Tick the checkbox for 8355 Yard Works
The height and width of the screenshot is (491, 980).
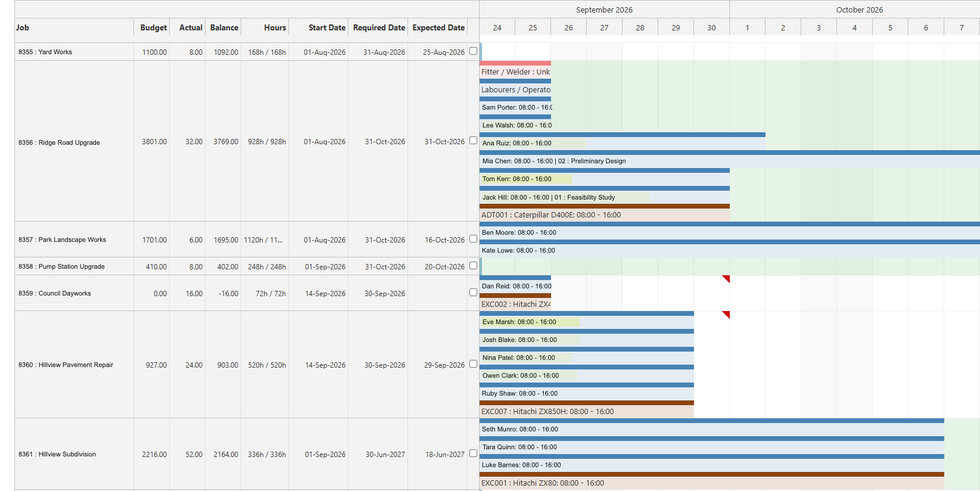point(473,51)
